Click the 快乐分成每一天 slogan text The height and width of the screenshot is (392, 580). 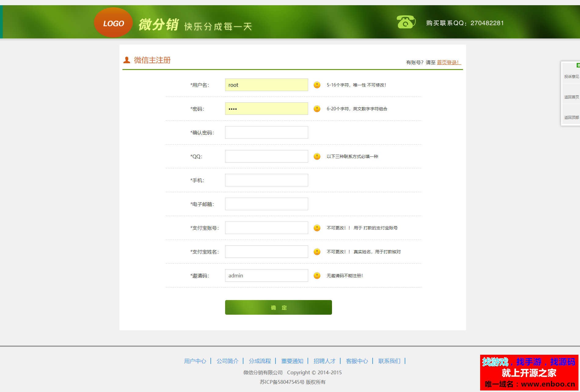point(218,27)
